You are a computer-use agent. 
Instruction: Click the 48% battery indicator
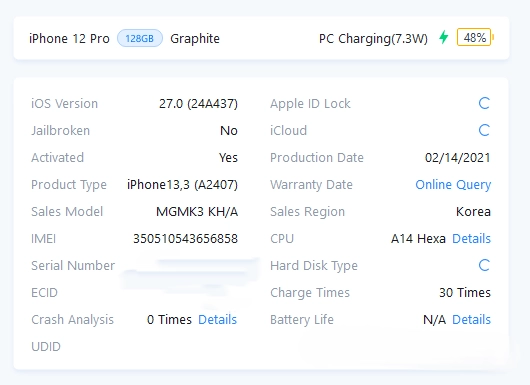[475, 37]
